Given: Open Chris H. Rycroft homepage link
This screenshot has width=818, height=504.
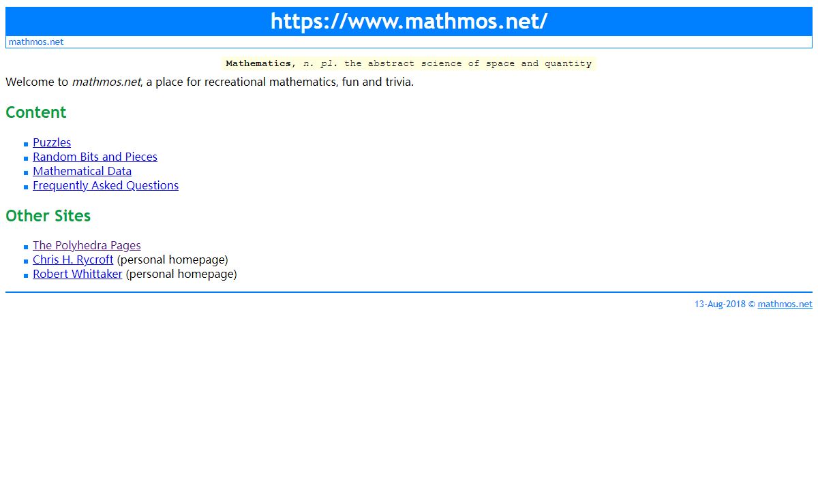Looking at the screenshot, I should tap(73, 259).
